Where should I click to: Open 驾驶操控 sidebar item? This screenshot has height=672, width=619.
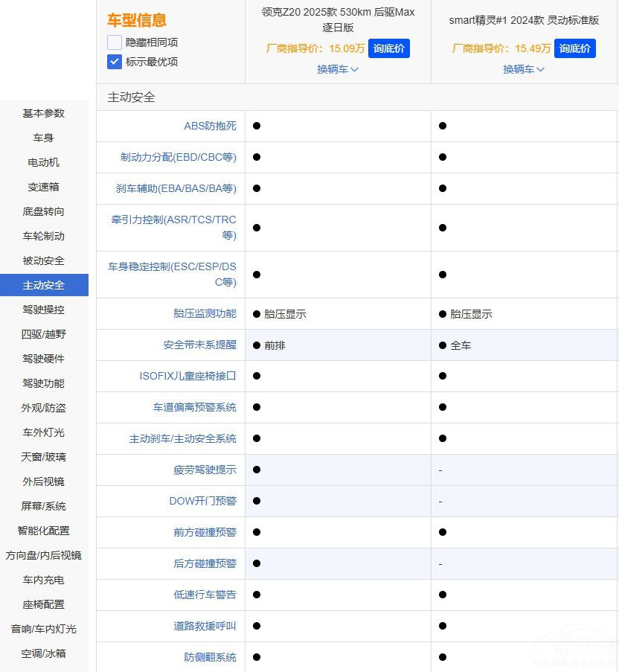44,310
